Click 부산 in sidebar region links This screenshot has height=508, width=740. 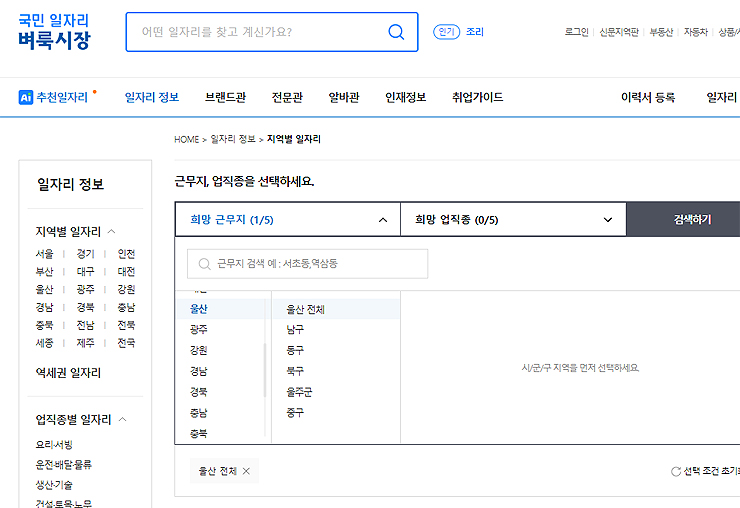pos(44,272)
